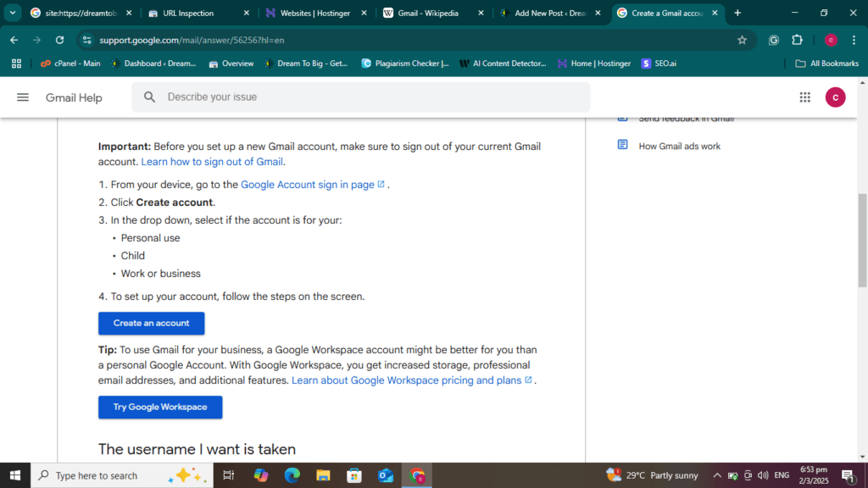This screenshot has height=488, width=868.
Task: Open the How Gmail ads work article
Action: tap(679, 146)
